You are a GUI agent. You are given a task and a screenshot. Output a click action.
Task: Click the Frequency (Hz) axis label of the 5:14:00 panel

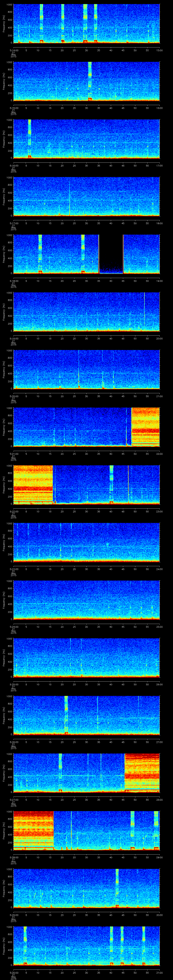point(4,24)
